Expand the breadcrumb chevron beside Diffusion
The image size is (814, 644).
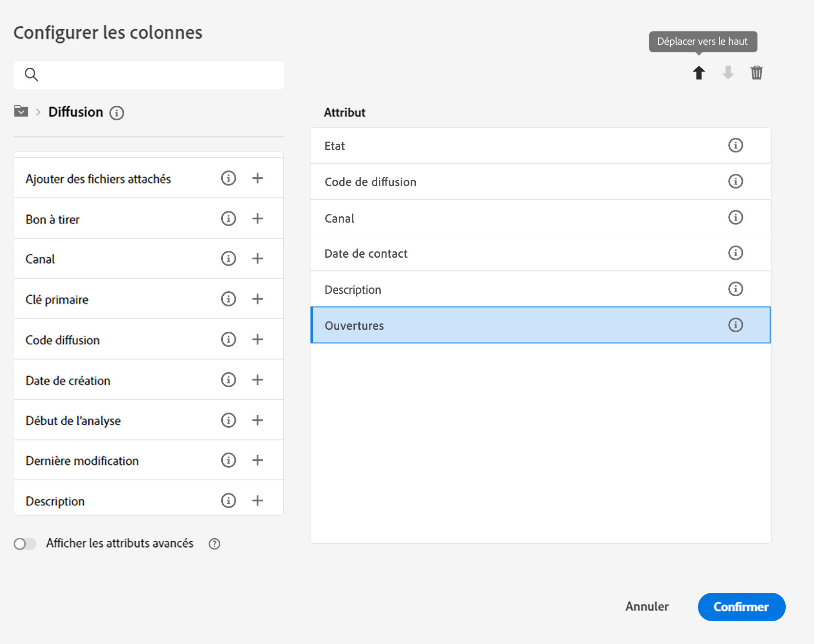38,112
